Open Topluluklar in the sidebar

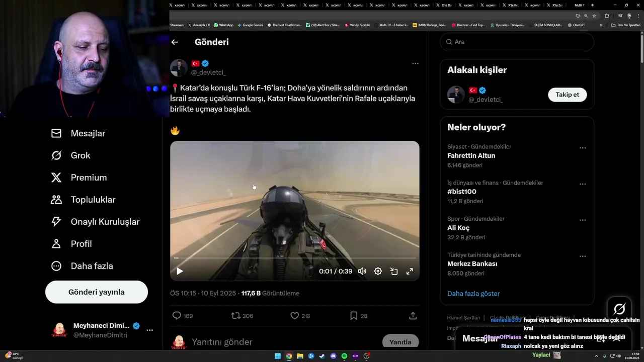(83, 200)
